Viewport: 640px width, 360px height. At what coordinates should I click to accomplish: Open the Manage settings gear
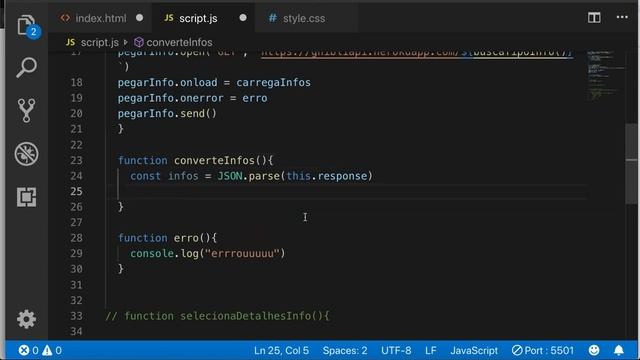[27, 319]
